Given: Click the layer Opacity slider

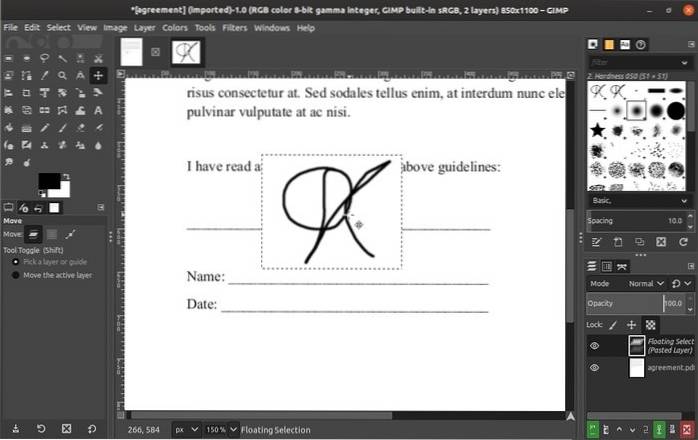Looking at the screenshot, I should coord(625,303).
